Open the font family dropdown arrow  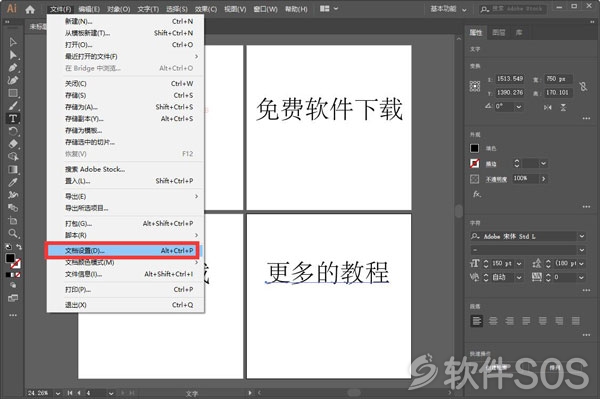coord(582,236)
